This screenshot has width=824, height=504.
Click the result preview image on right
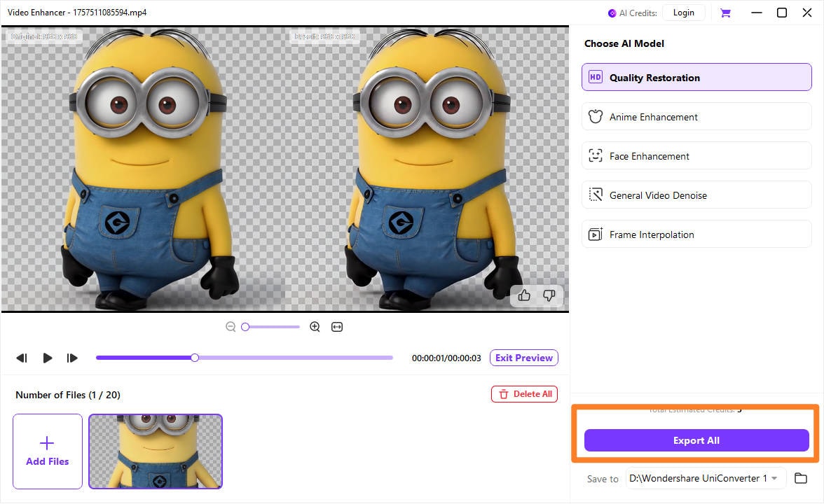click(x=427, y=169)
